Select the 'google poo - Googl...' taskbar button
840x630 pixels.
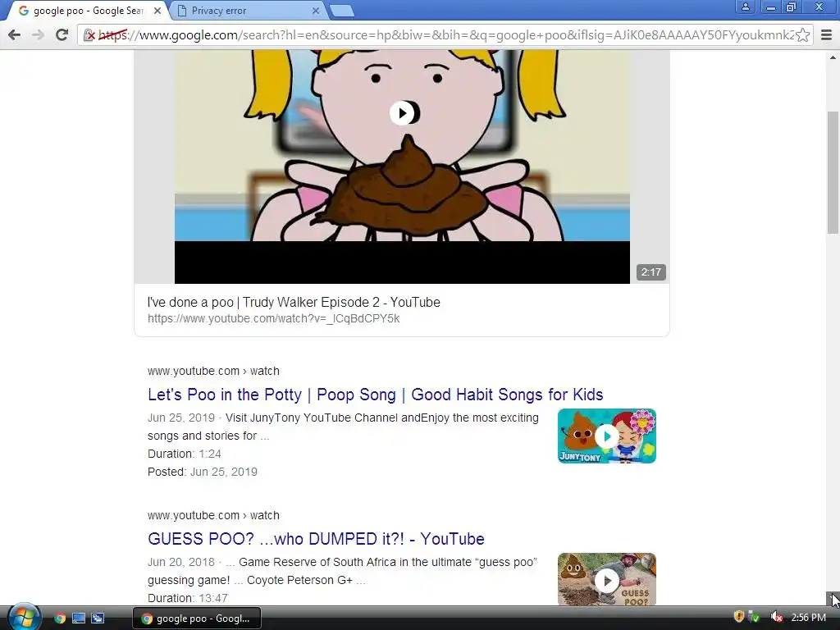pos(197,619)
